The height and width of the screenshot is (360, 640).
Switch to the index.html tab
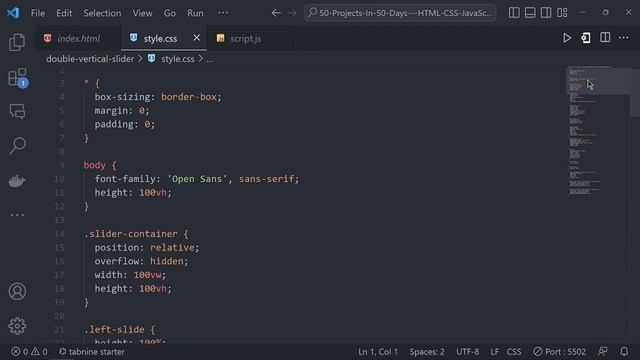pyautogui.click(x=78, y=38)
